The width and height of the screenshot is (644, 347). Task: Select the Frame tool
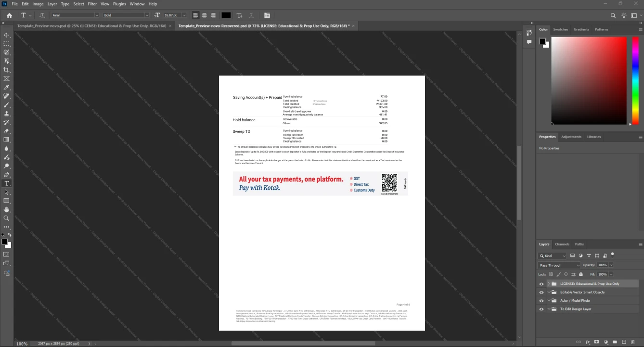7,78
